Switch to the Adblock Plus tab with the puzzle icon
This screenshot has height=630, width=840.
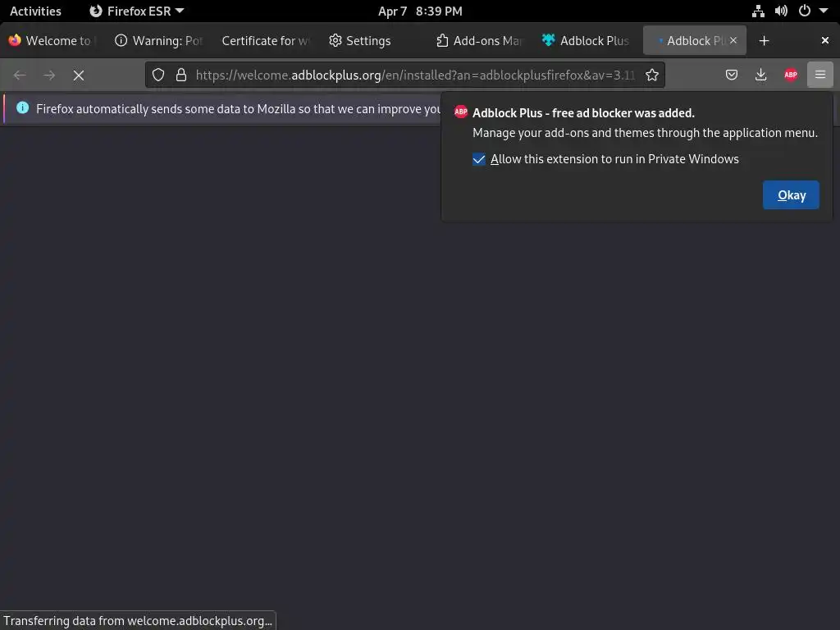coord(586,41)
